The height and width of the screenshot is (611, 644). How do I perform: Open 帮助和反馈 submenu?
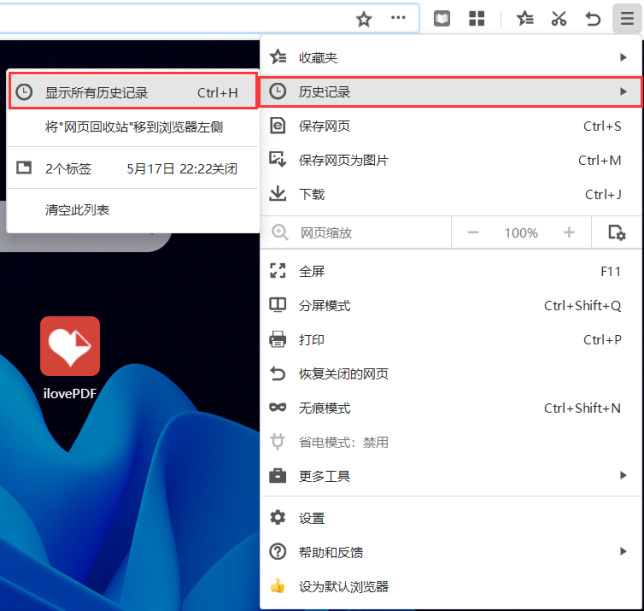pos(451,552)
